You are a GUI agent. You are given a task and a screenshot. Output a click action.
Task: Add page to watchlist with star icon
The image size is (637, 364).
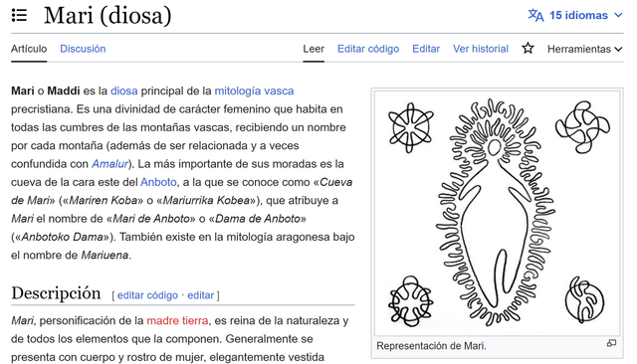pyautogui.click(x=528, y=49)
